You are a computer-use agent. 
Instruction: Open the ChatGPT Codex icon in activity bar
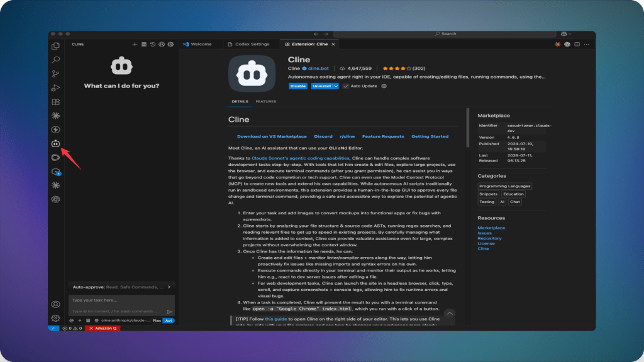[x=55, y=199]
